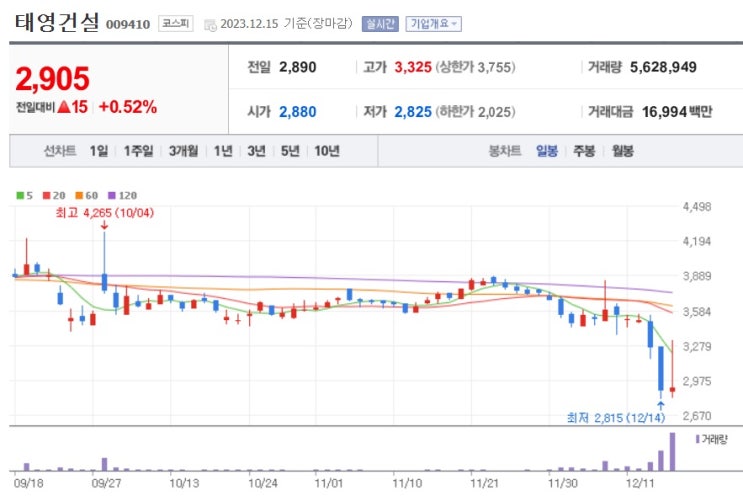
Task: Select the 1일 line chart tab
Action: pos(99,151)
